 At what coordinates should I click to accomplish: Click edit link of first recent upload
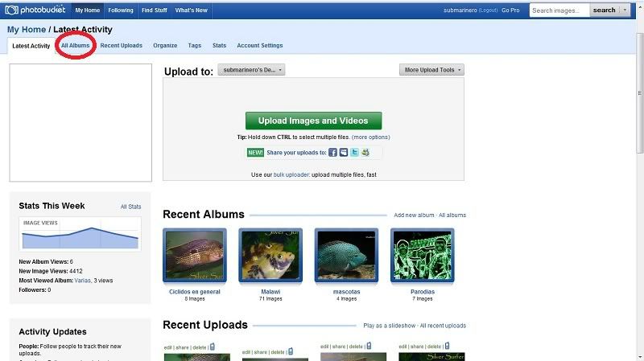pos(167,347)
